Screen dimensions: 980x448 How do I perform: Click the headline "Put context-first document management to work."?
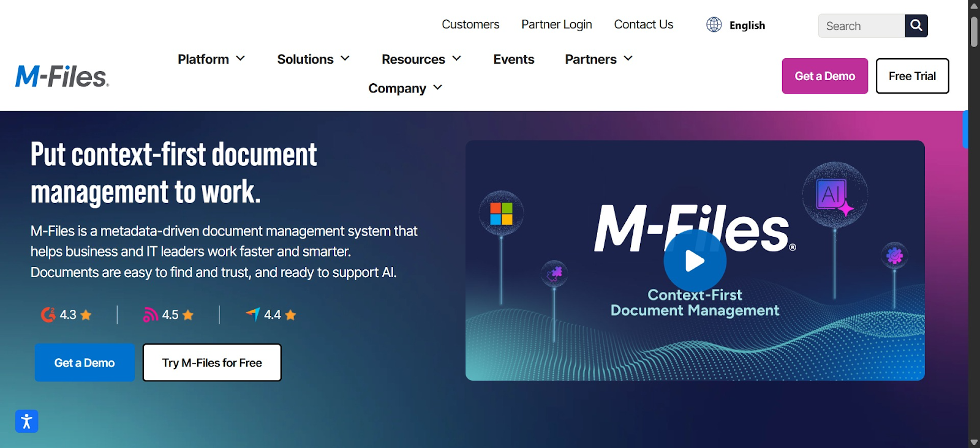pyautogui.click(x=174, y=173)
